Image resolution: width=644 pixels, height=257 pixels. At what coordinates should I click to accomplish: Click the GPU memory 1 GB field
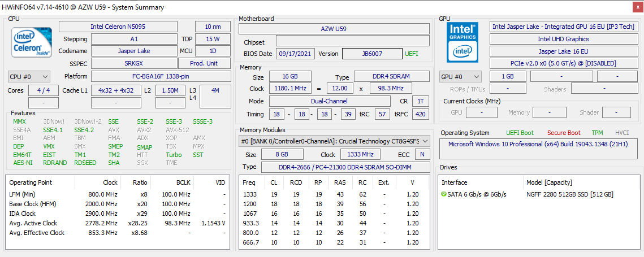(x=508, y=76)
